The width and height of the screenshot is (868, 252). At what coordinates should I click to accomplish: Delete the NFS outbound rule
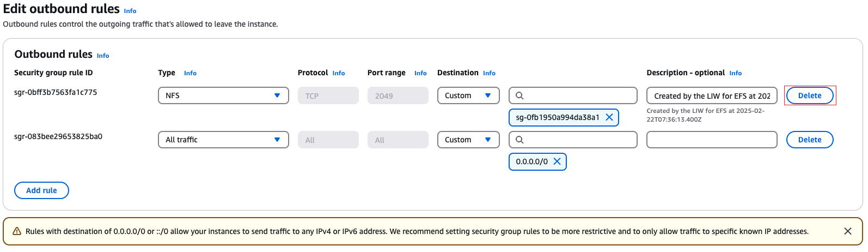pos(810,95)
